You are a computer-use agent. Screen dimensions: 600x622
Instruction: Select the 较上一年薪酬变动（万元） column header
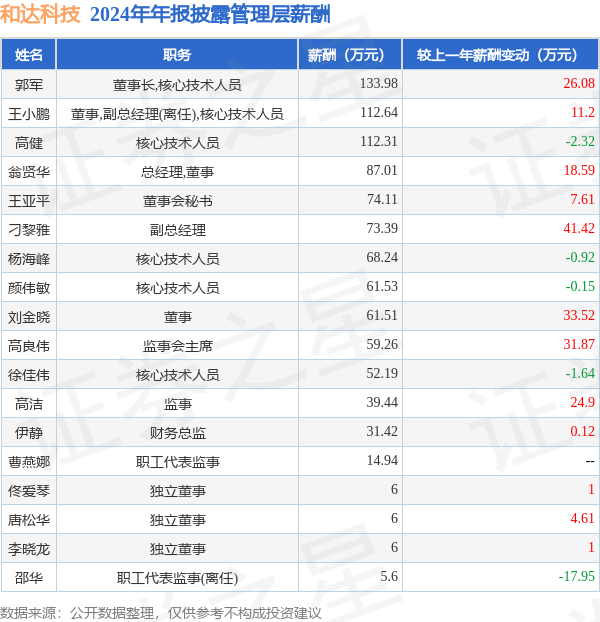500,55
